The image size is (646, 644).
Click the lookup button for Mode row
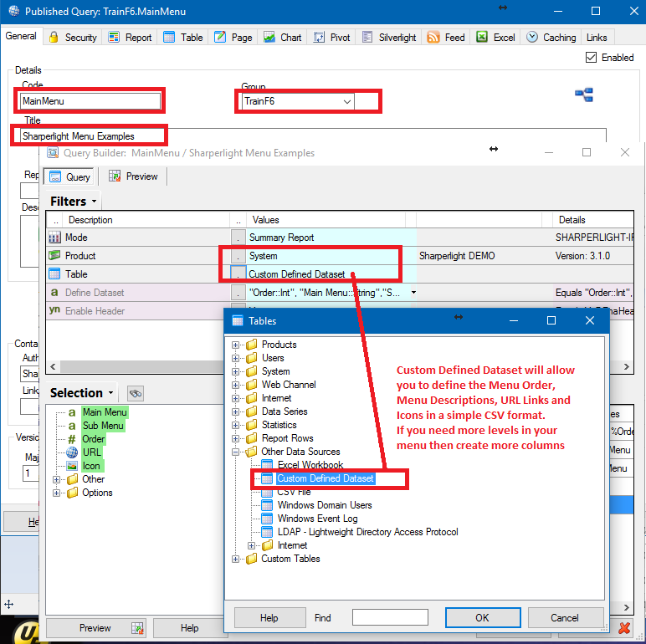click(x=238, y=238)
